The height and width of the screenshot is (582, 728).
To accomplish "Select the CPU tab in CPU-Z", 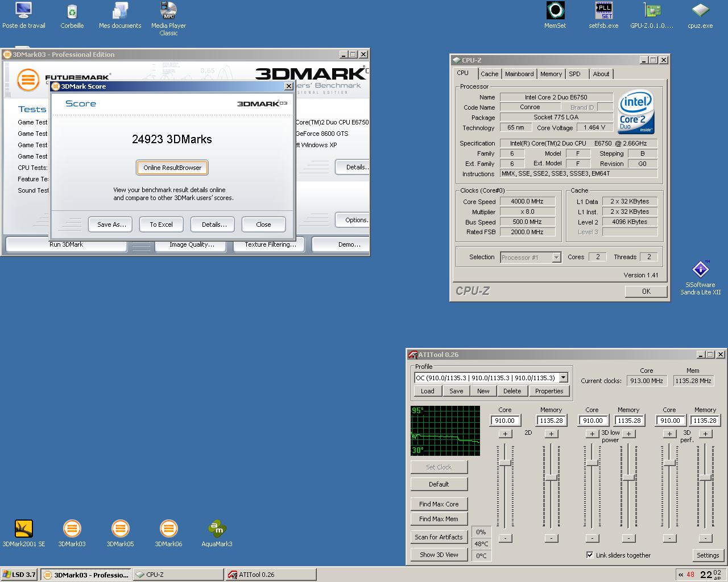I will pyautogui.click(x=463, y=73).
